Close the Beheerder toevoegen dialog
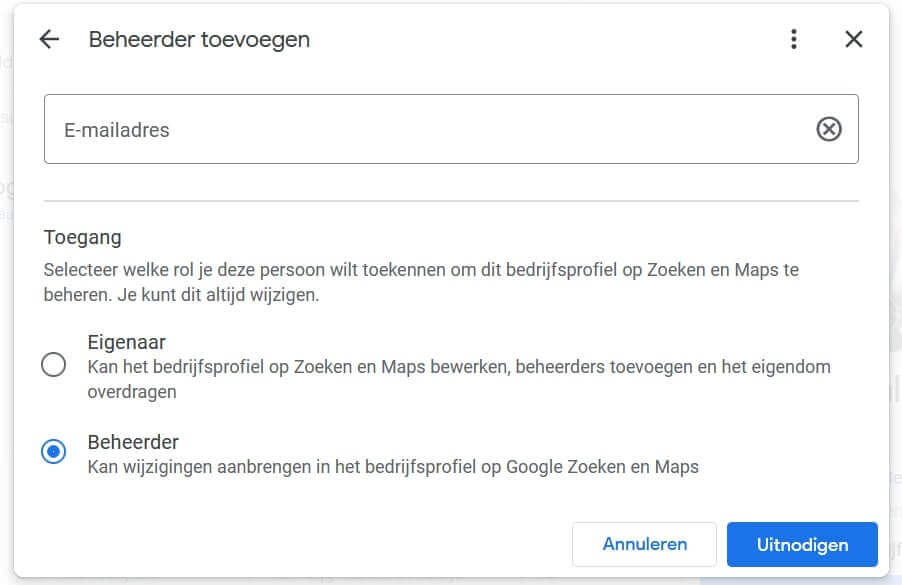The image size is (902, 585). point(854,39)
